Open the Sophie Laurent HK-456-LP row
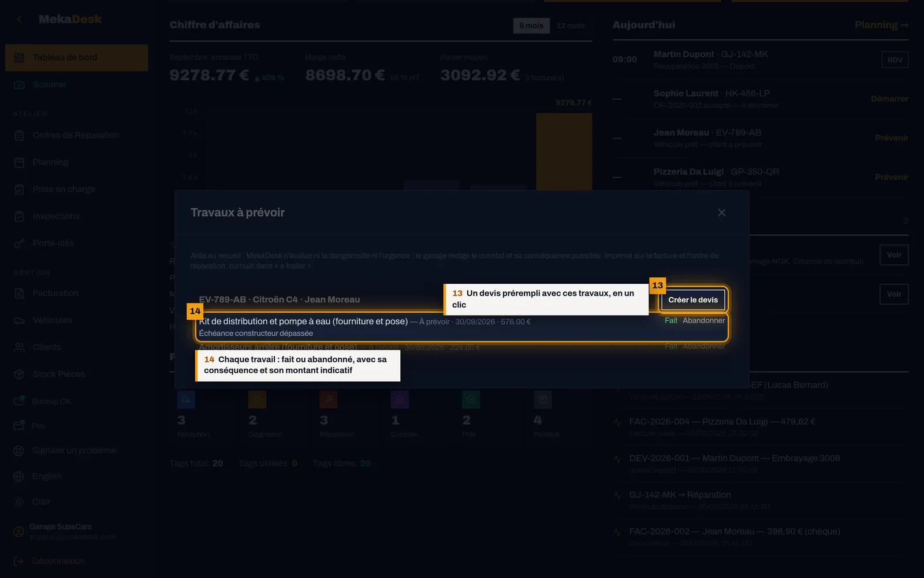The height and width of the screenshot is (578, 924). click(761, 99)
